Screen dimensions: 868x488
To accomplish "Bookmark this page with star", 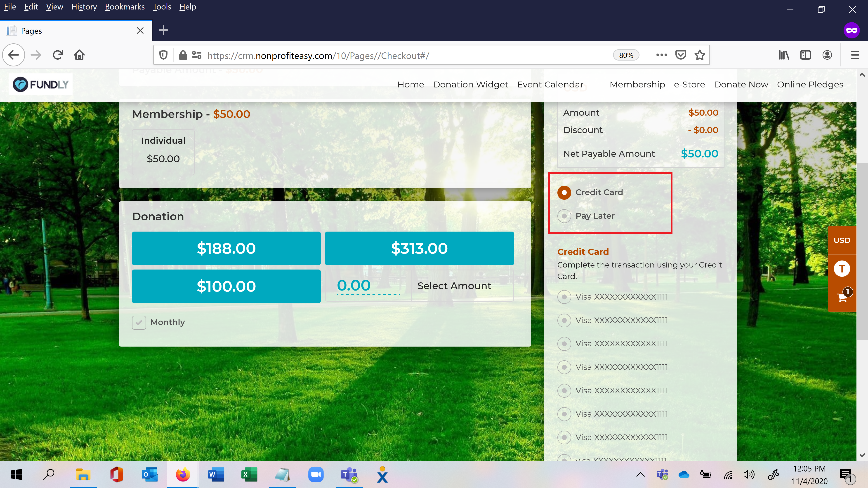I will coord(700,55).
